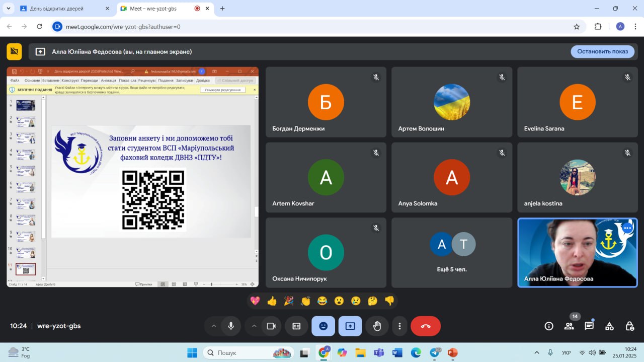This screenshot has height=362, width=644.
Task: Open meeting details info icon
Action: pyautogui.click(x=549, y=326)
